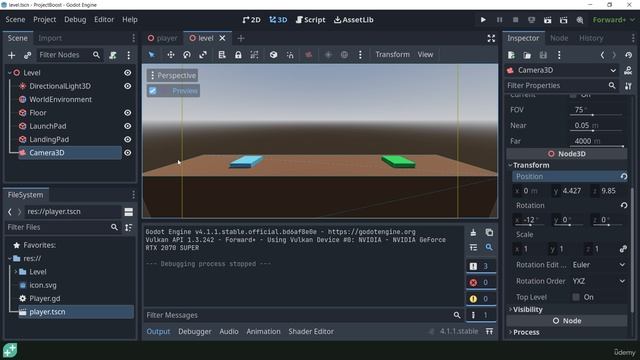The height and width of the screenshot is (360, 640).
Task: Hide the DirectionalLight3D node
Action: pos(128,86)
